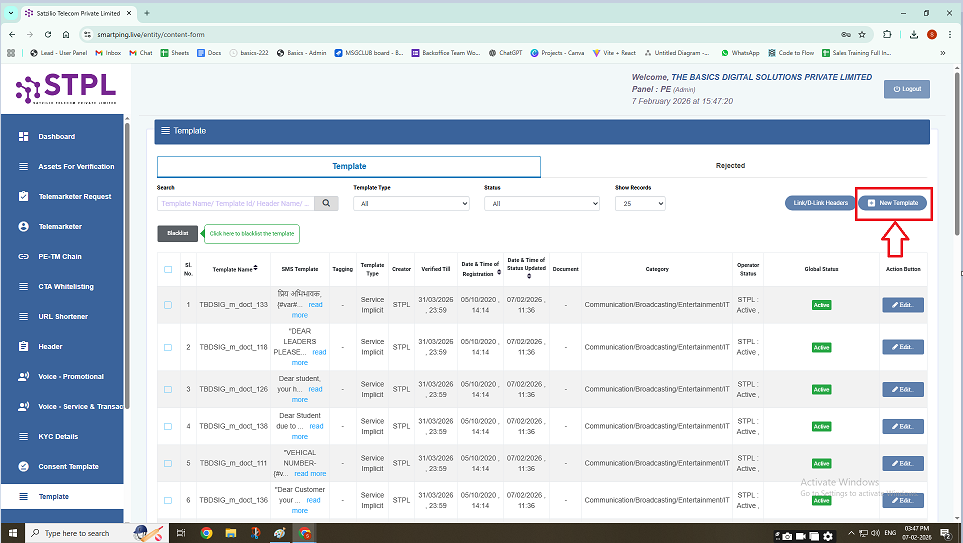Sort by Template Name column arrows
The image size is (963, 543).
point(257,268)
